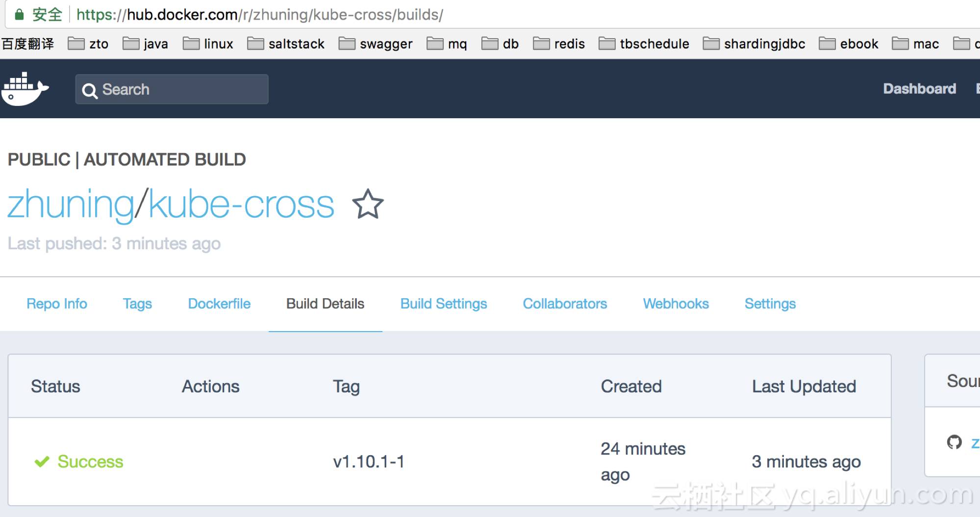Go to the Dashboard
The image size is (980, 517).
pos(920,89)
